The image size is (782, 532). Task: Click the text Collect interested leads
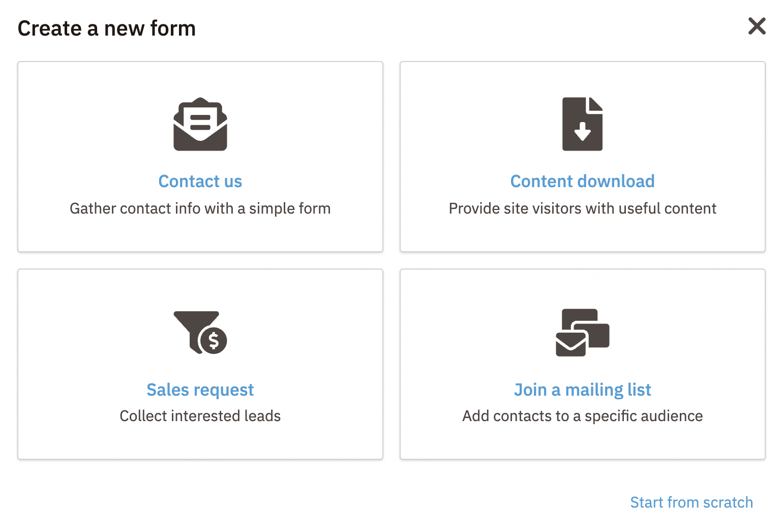point(200,416)
